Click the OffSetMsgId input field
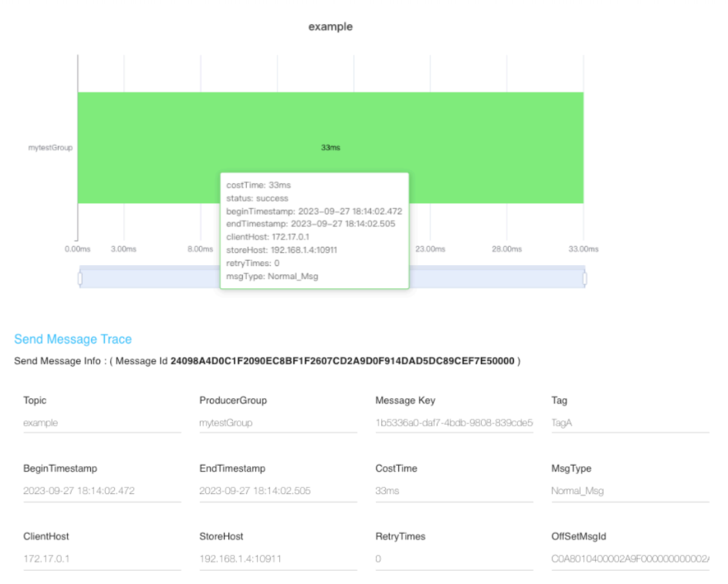Screen dimensions: 728x584 [x=629, y=558]
